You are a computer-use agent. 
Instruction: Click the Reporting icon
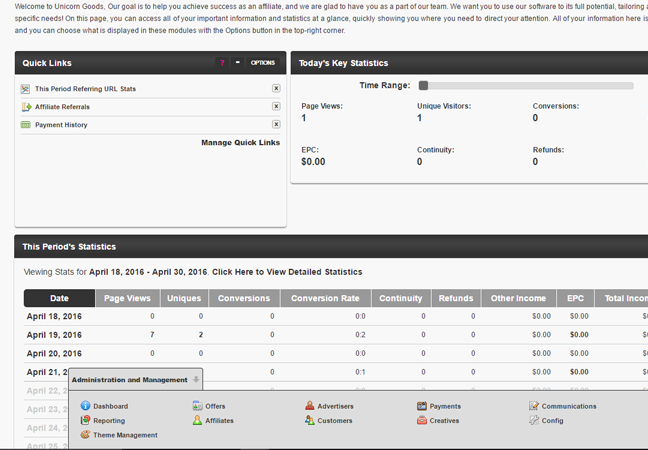[86, 420]
